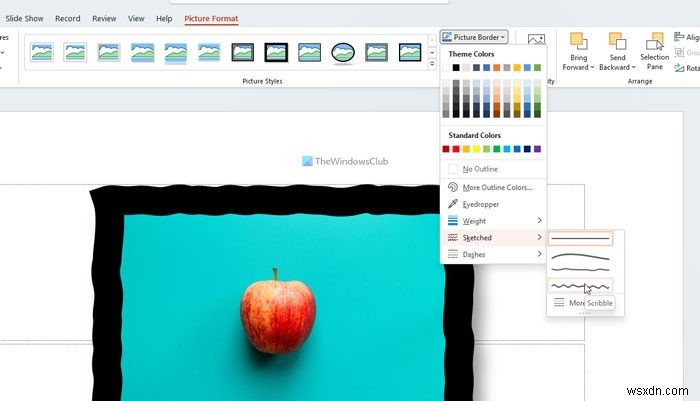
Task: Open More Outline Colors dialog
Action: point(493,187)
